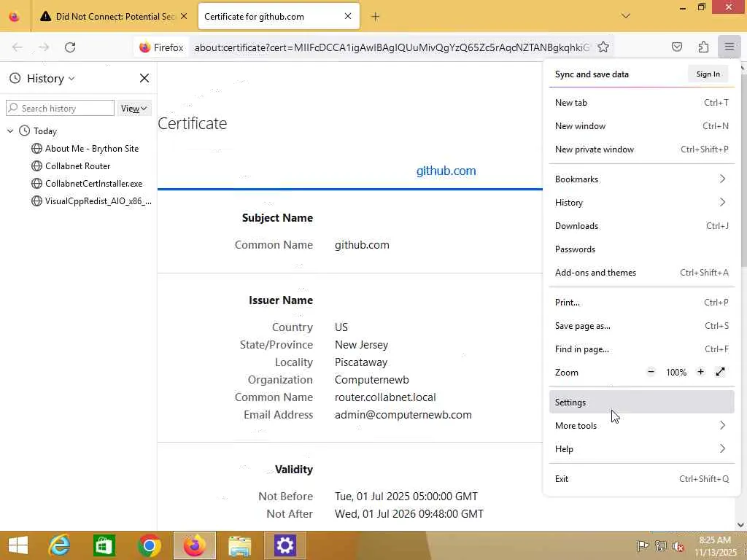Open Windows Store taskbar icon

(x=104, y=545)
